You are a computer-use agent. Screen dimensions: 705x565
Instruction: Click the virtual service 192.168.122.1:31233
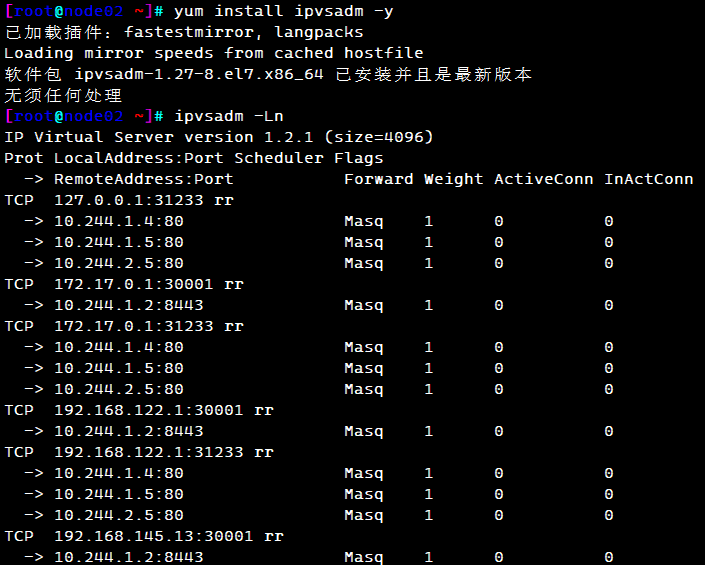(x=149, y=452)
